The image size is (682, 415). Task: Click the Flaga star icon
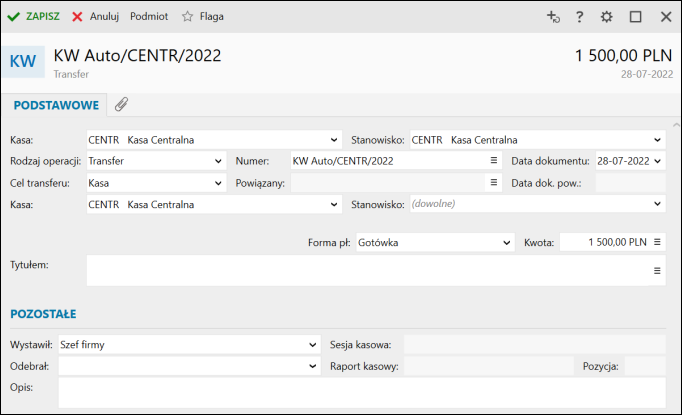(x=186, y=17)
